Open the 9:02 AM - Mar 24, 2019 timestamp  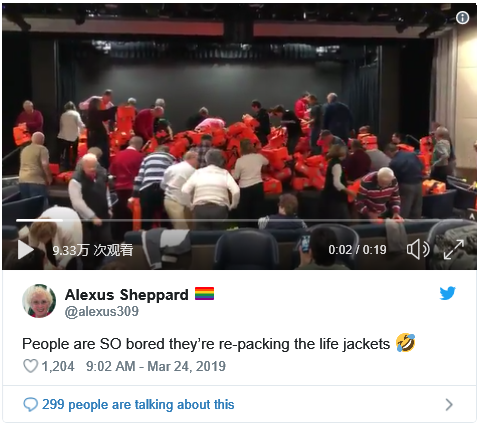156,366
